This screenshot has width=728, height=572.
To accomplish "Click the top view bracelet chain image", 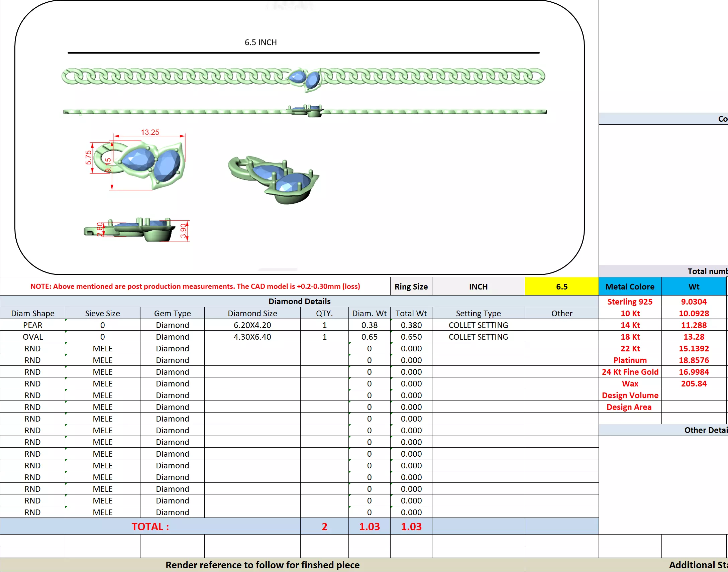I will click(303, 77).
